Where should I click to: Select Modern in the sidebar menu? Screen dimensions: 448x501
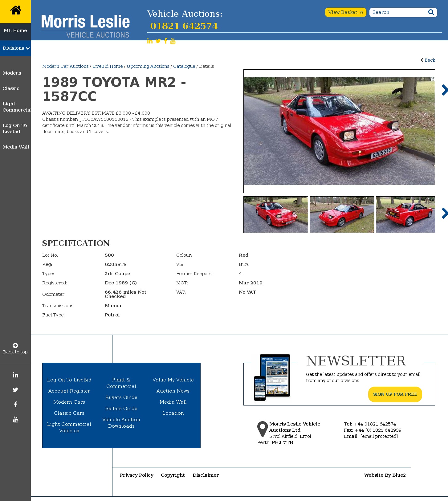12,73
